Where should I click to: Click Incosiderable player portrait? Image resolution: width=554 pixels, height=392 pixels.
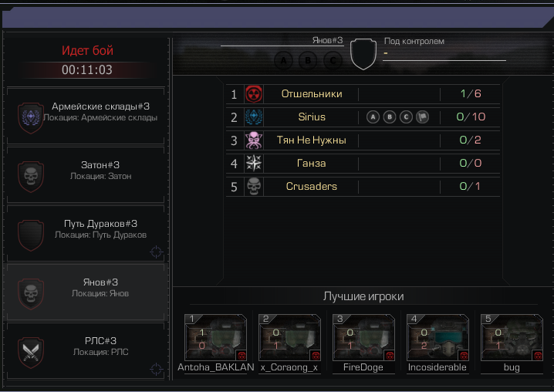[437, 337]
